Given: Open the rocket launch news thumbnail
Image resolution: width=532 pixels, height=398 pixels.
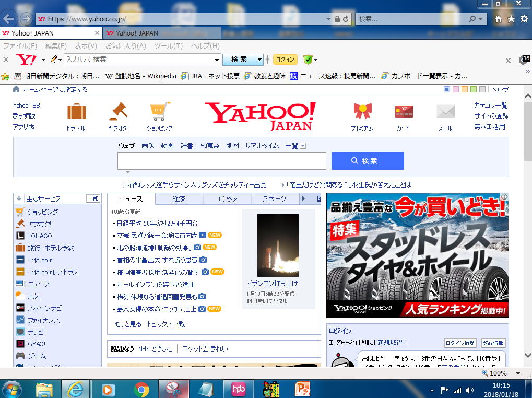Looking at the screenshot, I should (278, 245).
